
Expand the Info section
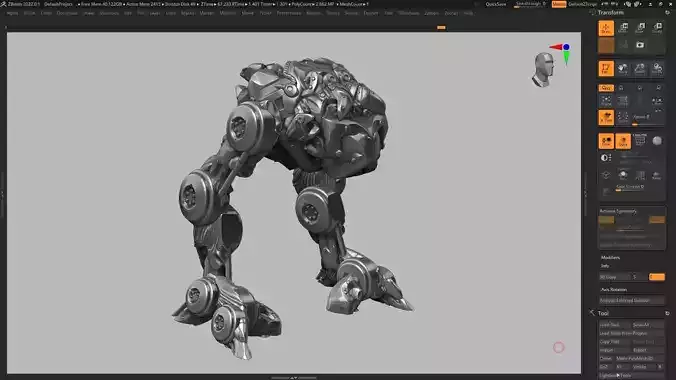[x=605, y=266]
